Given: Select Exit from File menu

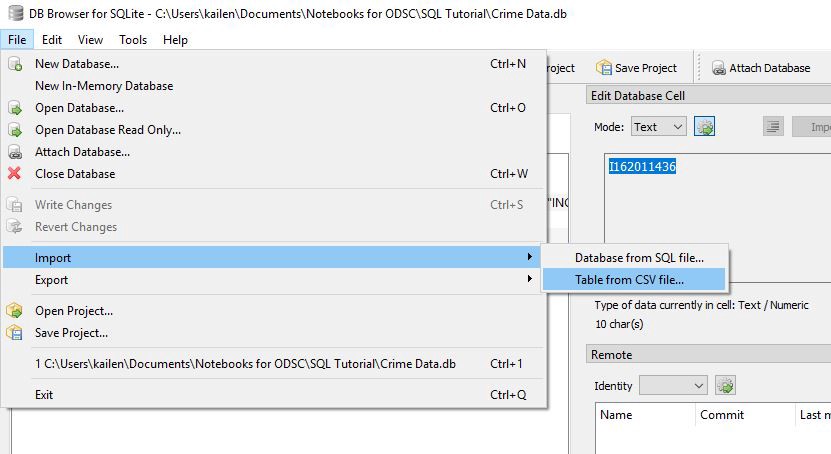Looking at the screenshot, I should [274, 395].
